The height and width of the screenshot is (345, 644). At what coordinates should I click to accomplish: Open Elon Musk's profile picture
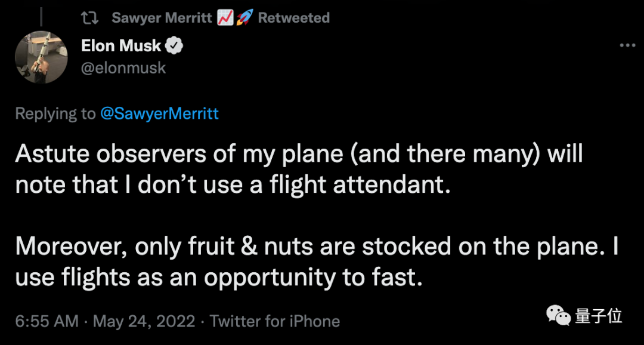point(41,57)
